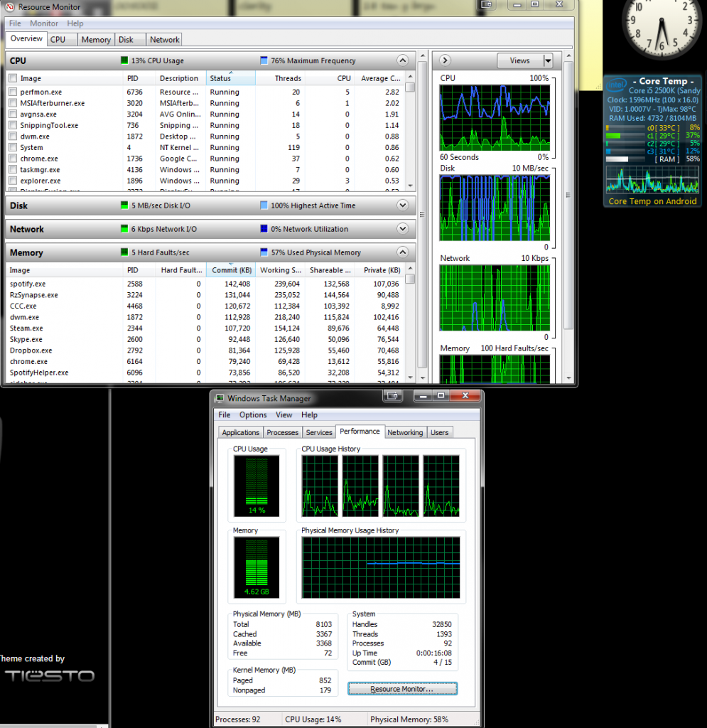Click the blue Maximum Frequency legend square
The image size is (707, 728).
click(264, 60)
